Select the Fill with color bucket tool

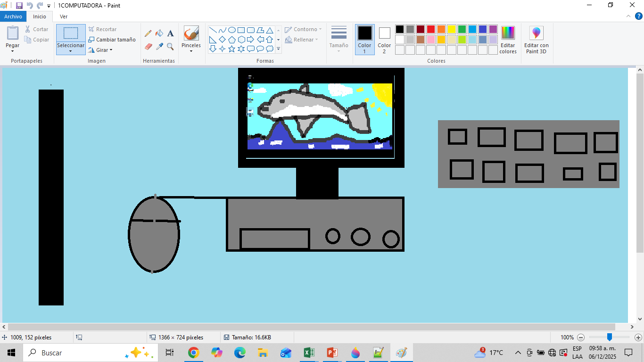click(x=159, y=33)
